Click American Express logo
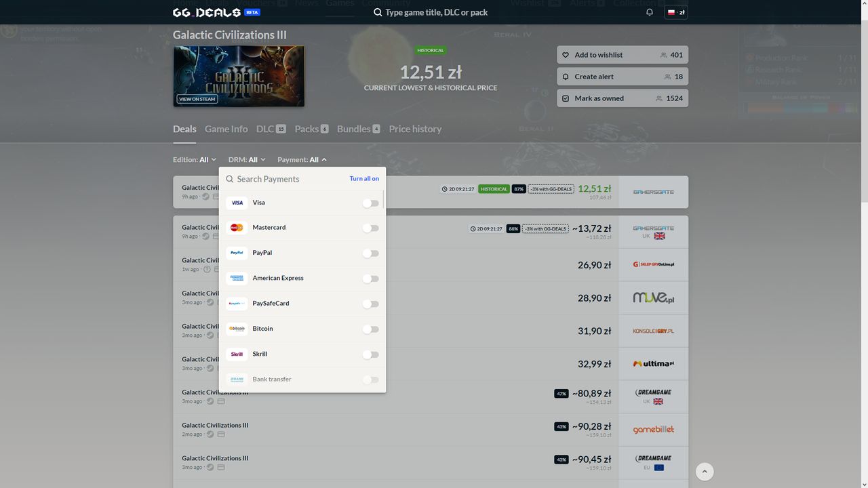This screenshot has height=488, width=868. tap(237, 279)
